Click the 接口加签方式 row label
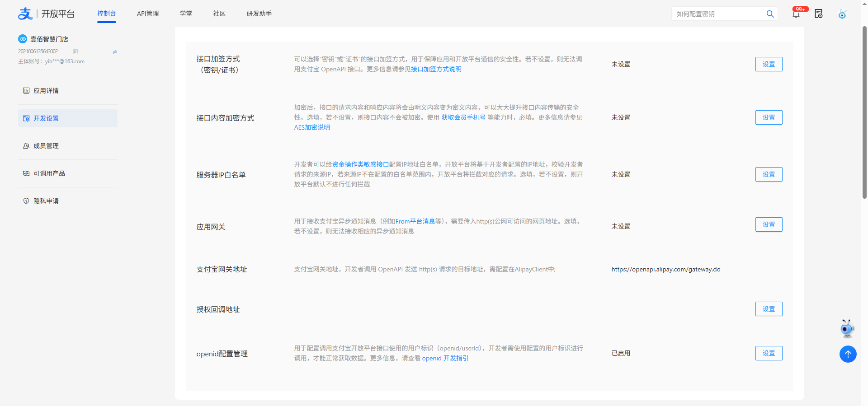The height and width of the screenshot is (406, 868). pos(218,64)
